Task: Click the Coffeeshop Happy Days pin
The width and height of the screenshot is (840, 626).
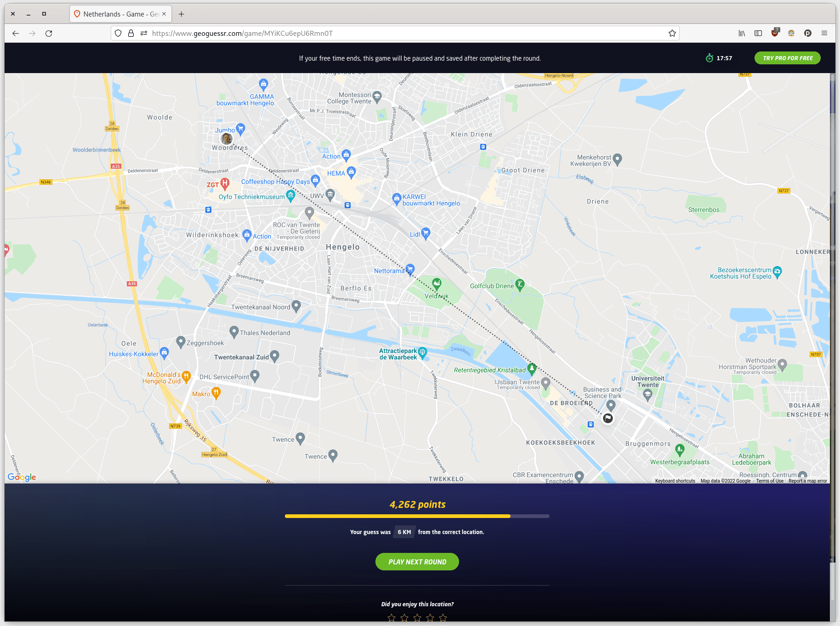Action: pos(315,180)
